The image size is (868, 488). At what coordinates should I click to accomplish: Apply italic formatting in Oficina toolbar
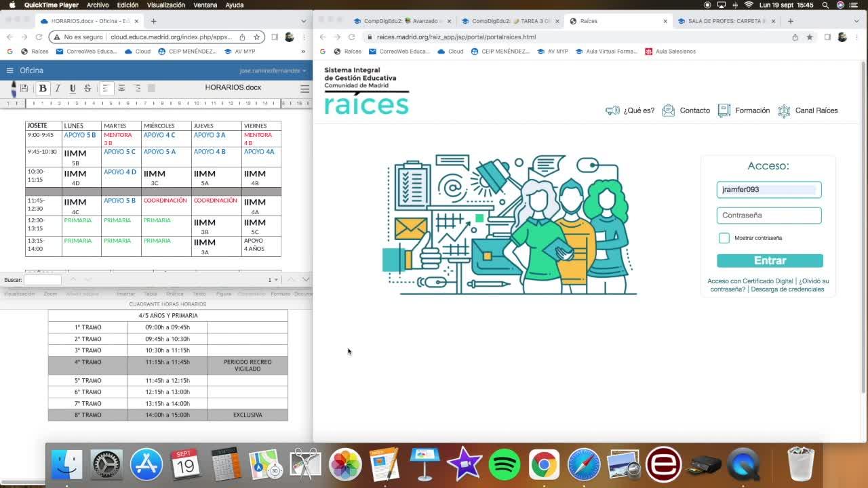click(x=58, y=88)
